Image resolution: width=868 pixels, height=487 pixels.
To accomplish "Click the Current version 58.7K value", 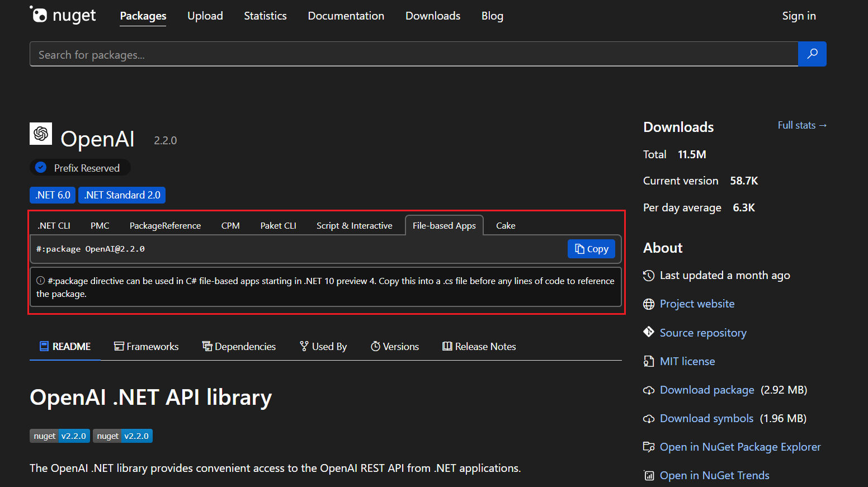I will (x=744, y=181).
